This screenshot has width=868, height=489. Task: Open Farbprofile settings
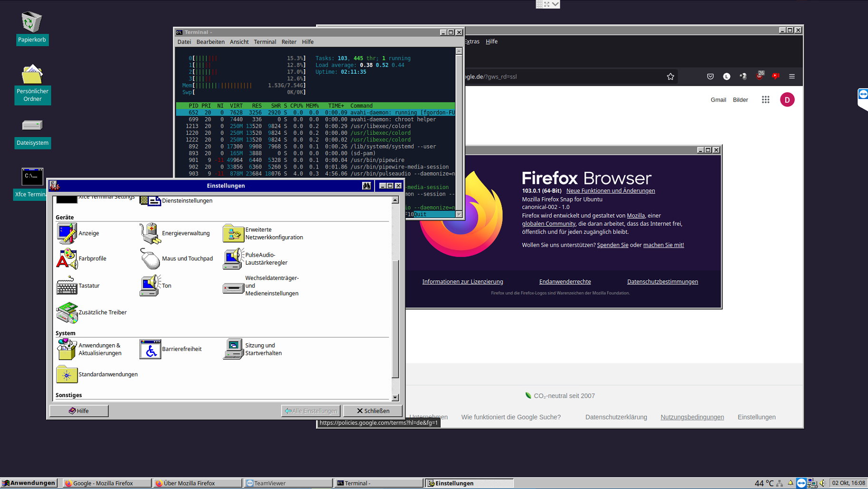point(81,259)
